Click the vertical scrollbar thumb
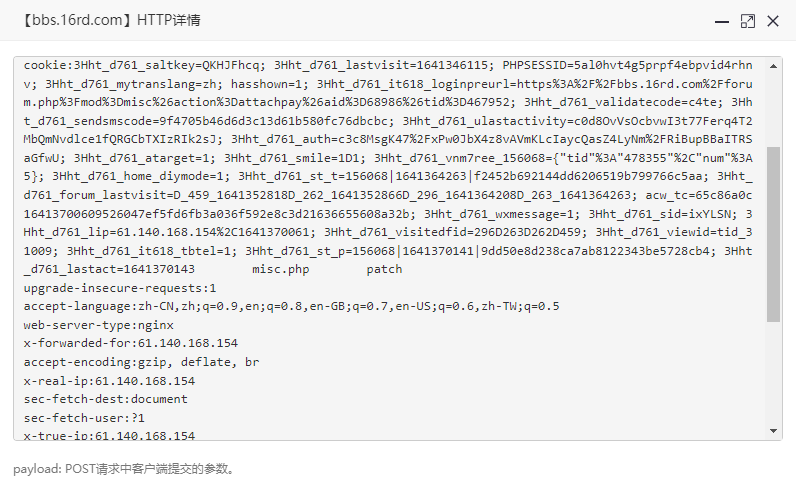This screenshot has height=491, width=796. pos(773,234)
